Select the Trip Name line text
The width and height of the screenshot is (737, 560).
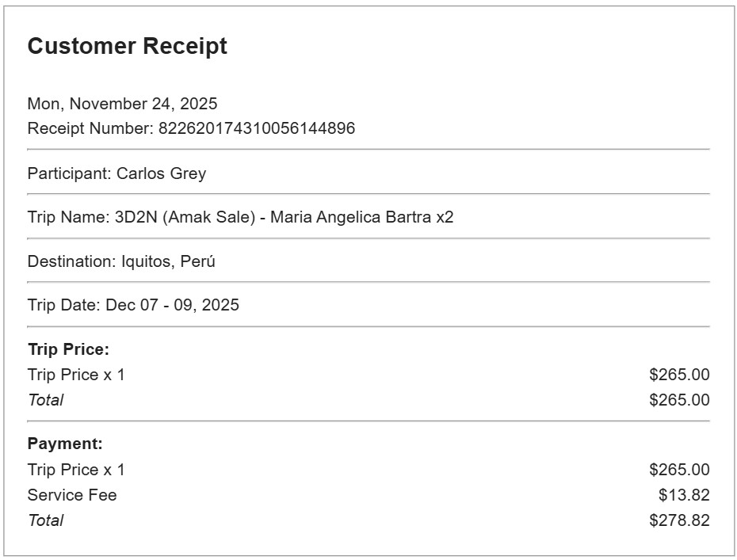(x=240, y=218)
